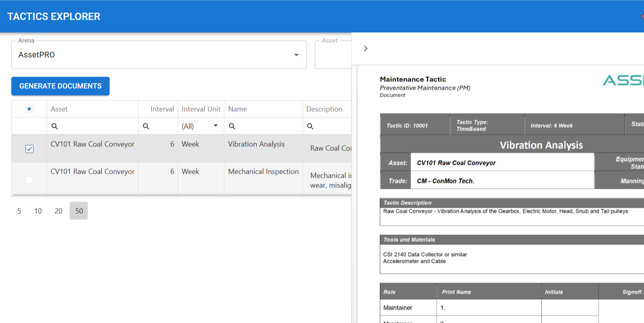Screen dimensions: 644x323
Task: Click the Asset selection field
Action: pyautogui.click(x=333, y=54)
